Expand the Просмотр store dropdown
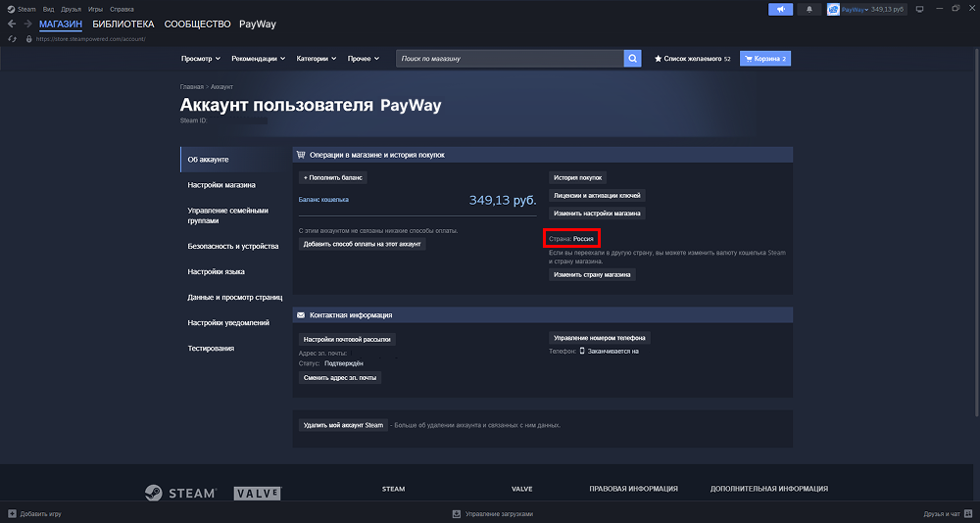The width and height of the screenshot is (980, 523). click(x=201, y=59)
